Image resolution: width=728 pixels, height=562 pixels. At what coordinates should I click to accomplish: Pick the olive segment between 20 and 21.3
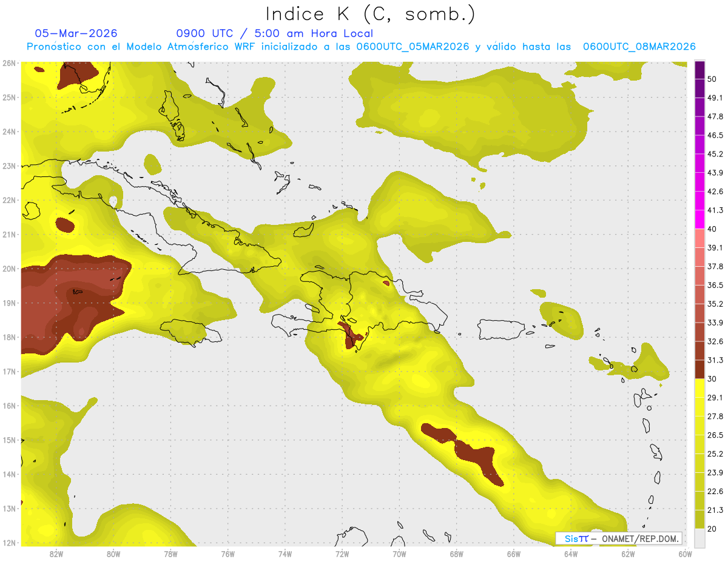coord(699,519)
